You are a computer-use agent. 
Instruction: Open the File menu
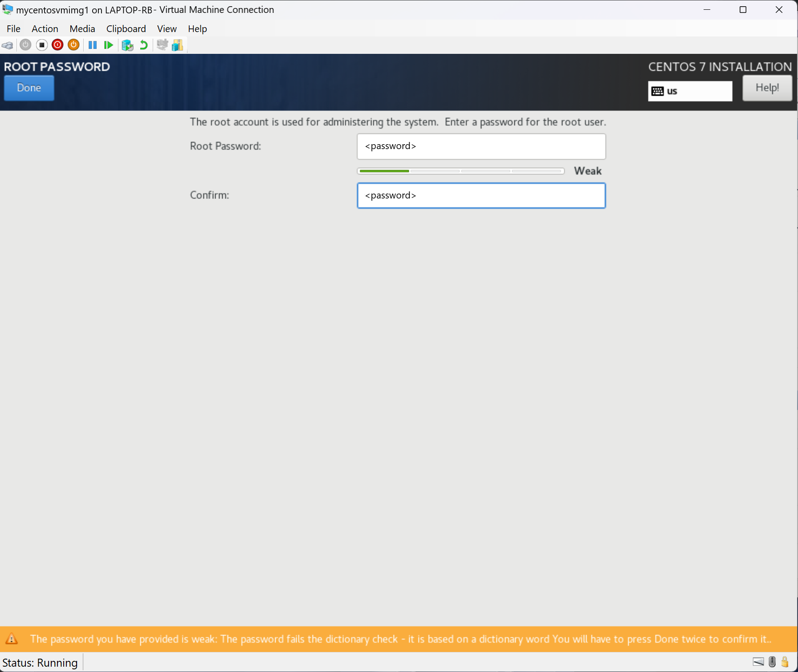[13, 29]
